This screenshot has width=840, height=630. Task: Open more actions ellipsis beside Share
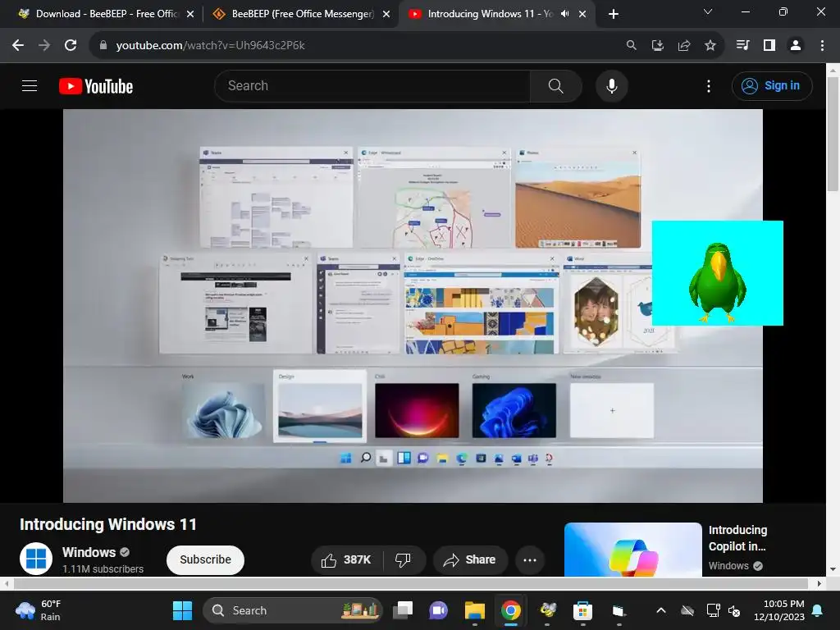pyautogui.click(x=530, y=559)
